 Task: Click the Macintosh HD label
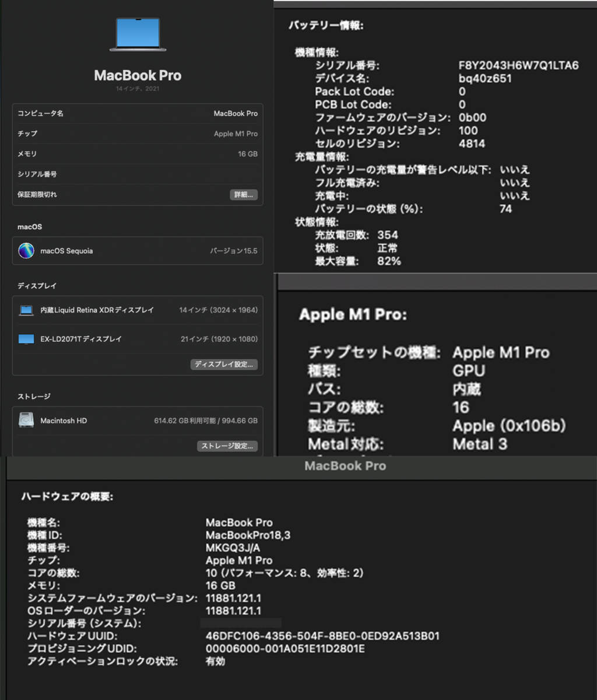click(64, 421)
